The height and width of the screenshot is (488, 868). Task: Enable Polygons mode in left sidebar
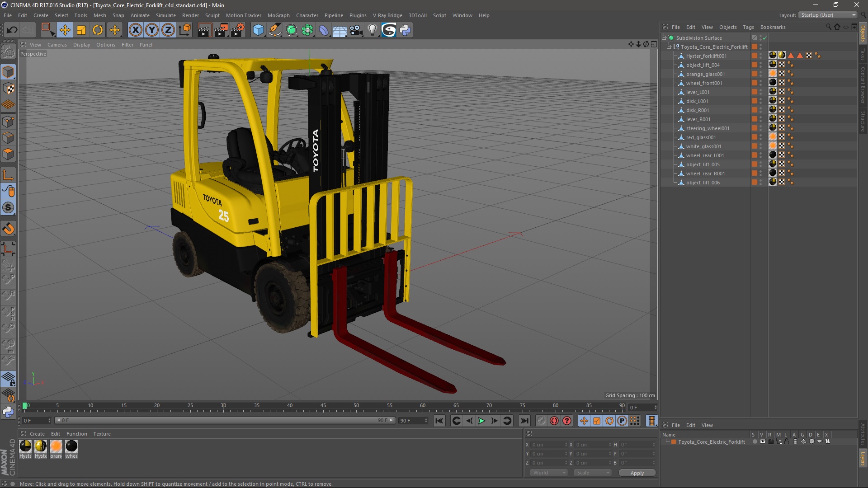tap(8, 154)
